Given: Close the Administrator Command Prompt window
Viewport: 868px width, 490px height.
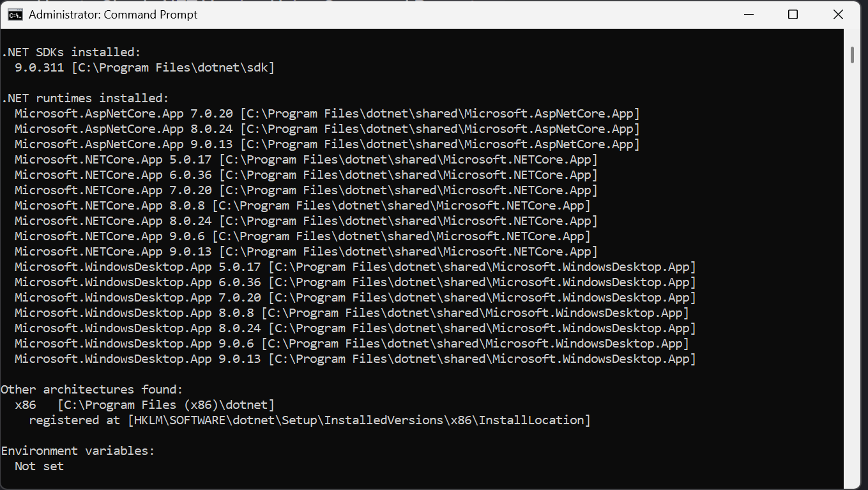Looking at the screenshot, I should [x=838, y=14].
